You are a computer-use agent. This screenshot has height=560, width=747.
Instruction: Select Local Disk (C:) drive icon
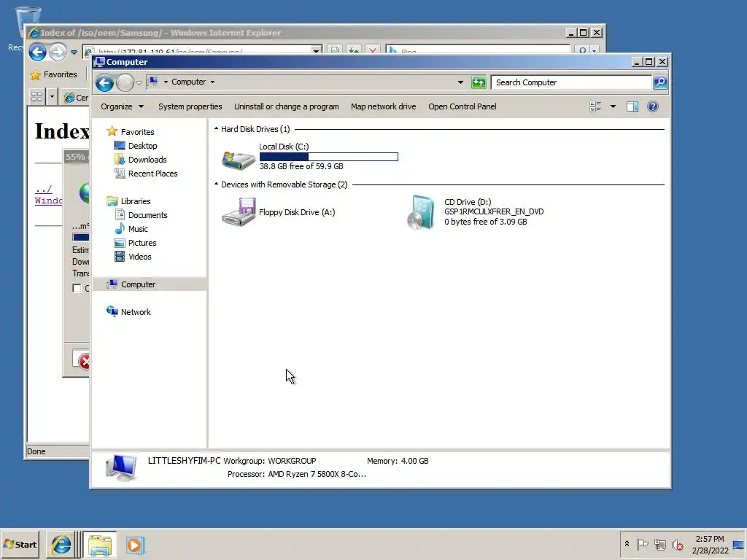239,160
